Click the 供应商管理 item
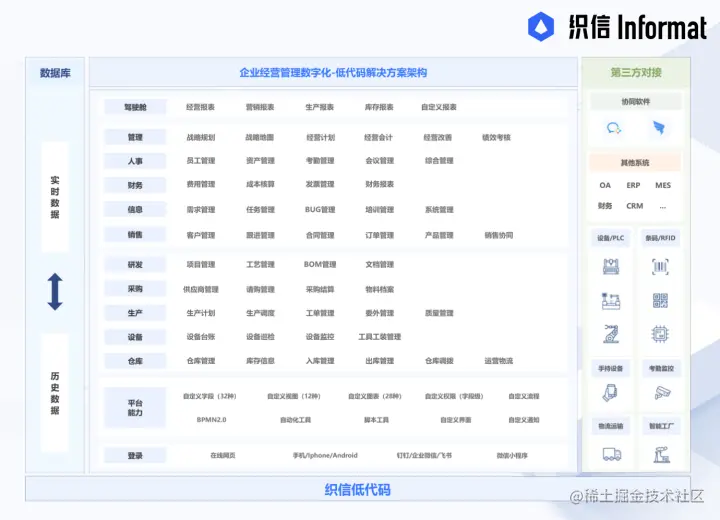The height and width of the screenshot is (520, 720). 201,289
